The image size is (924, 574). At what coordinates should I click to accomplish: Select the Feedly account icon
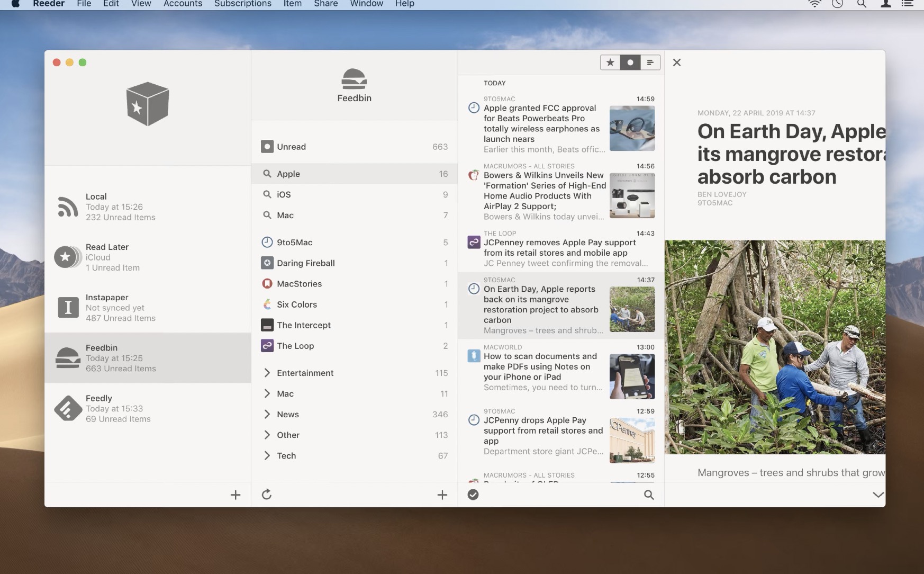pyautogui.click(x=68, y=408)
